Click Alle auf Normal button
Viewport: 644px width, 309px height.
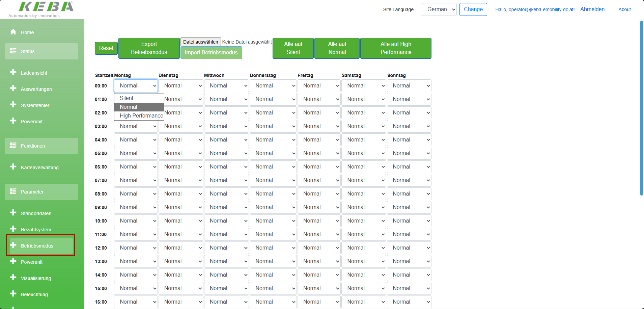[337, 48]
